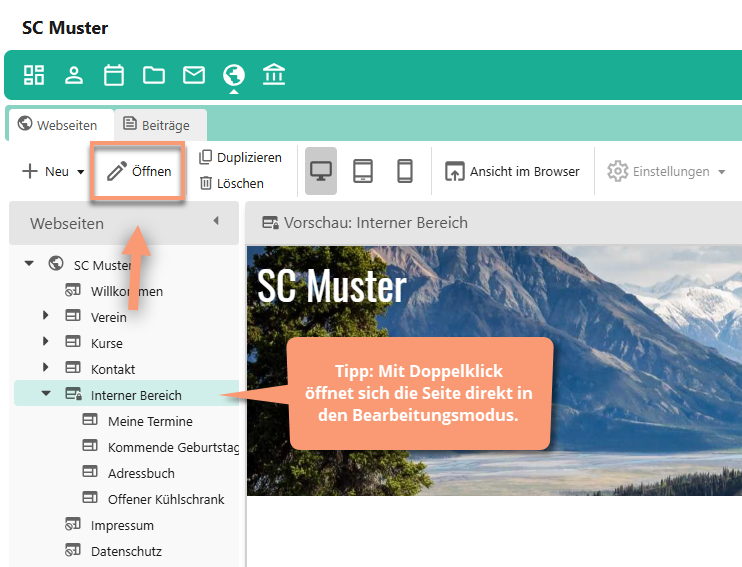Select Impressum page
Screen dimensions: 742x567
pos(122,525)
